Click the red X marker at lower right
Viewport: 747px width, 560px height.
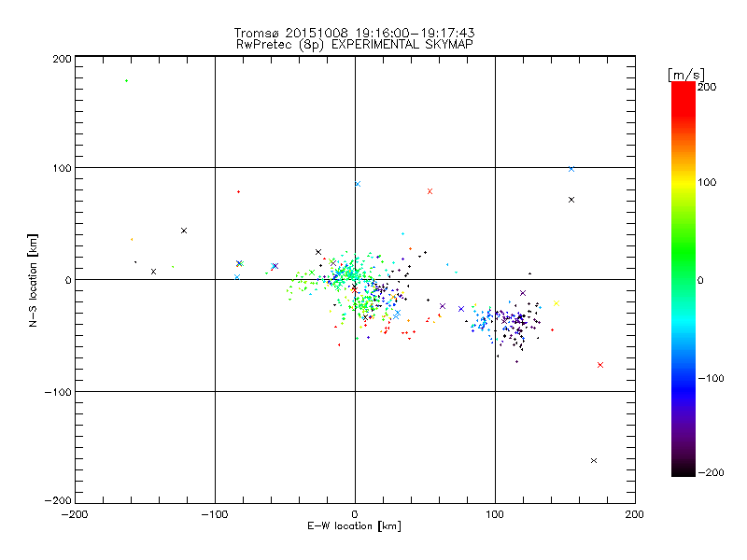(x=600, y=365)
